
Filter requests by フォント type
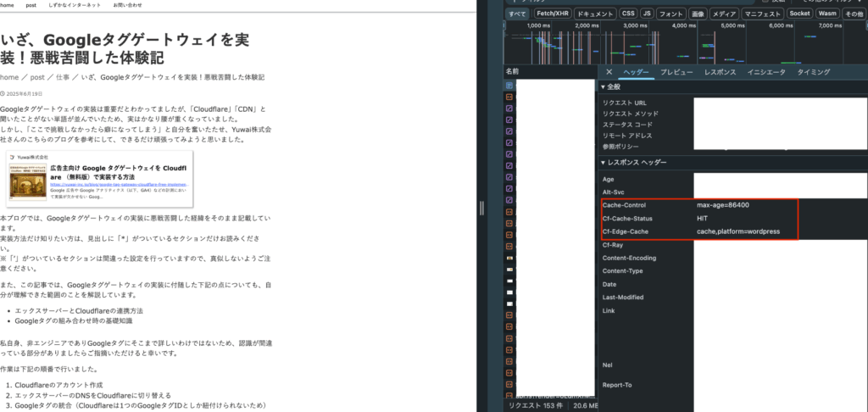click(671, 14)
